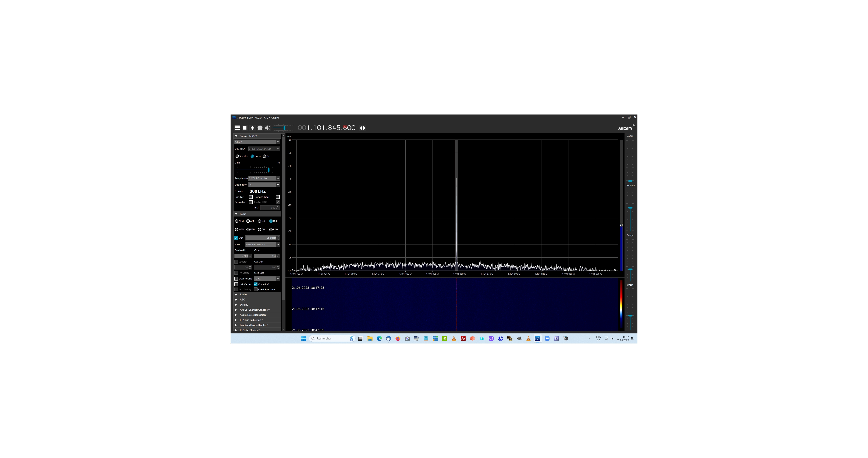Increase the Shift value with up arrow
Image resolution: width=868 pixels, height=458 pixels.
point(278,237)
